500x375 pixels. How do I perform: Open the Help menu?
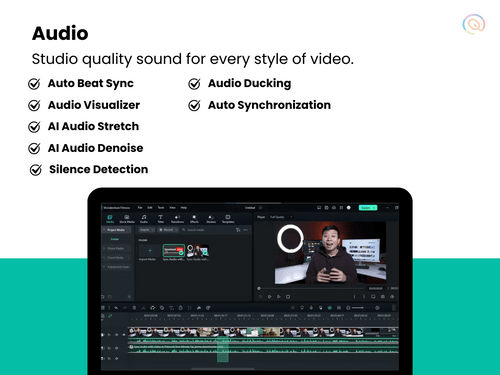click(x=184, y=208)
